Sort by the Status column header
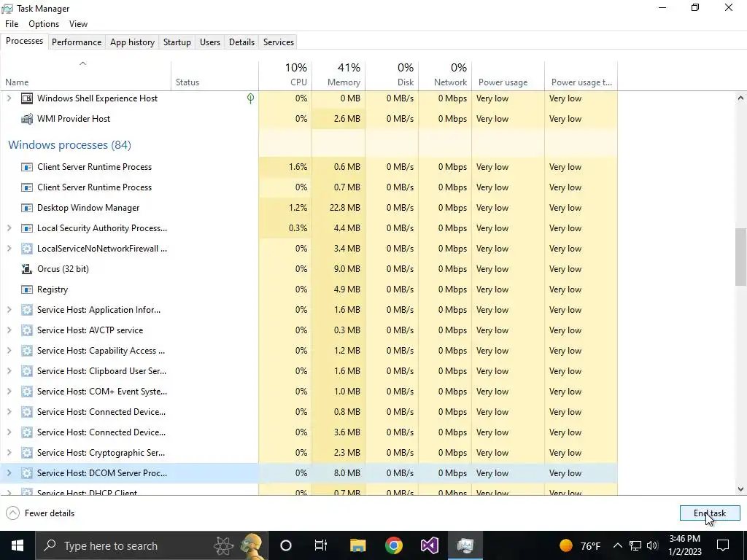747x560 pixels. (215, 75)
